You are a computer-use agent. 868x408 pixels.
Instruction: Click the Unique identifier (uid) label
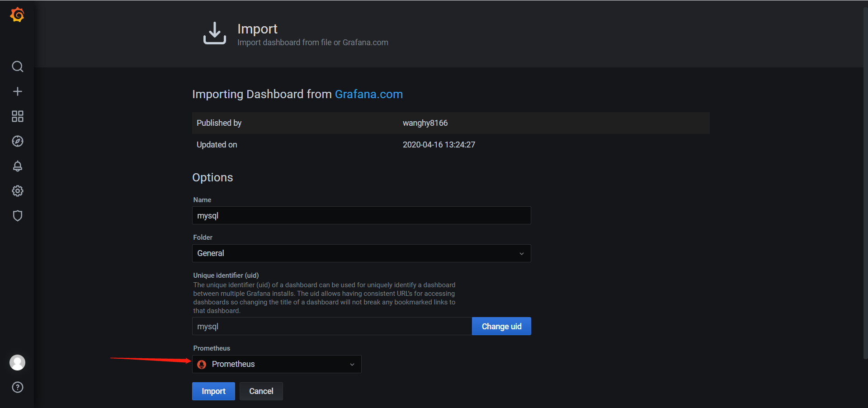[226, 275]
